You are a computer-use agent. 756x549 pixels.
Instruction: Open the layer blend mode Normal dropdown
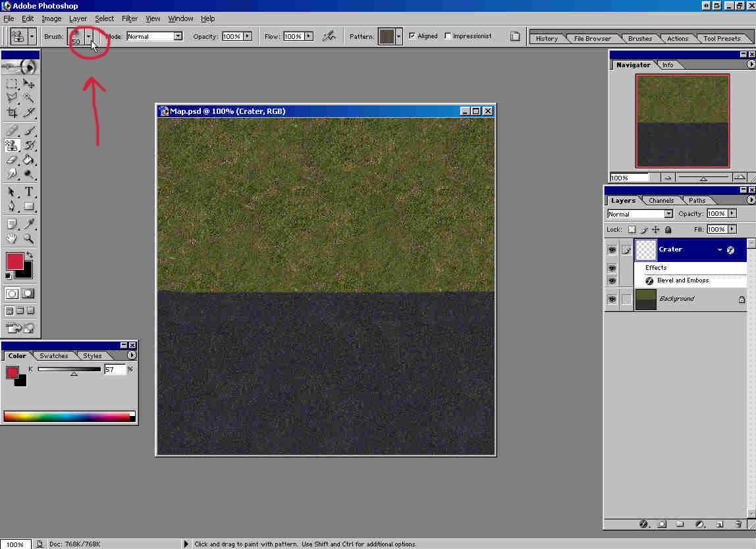coord(668,214)
